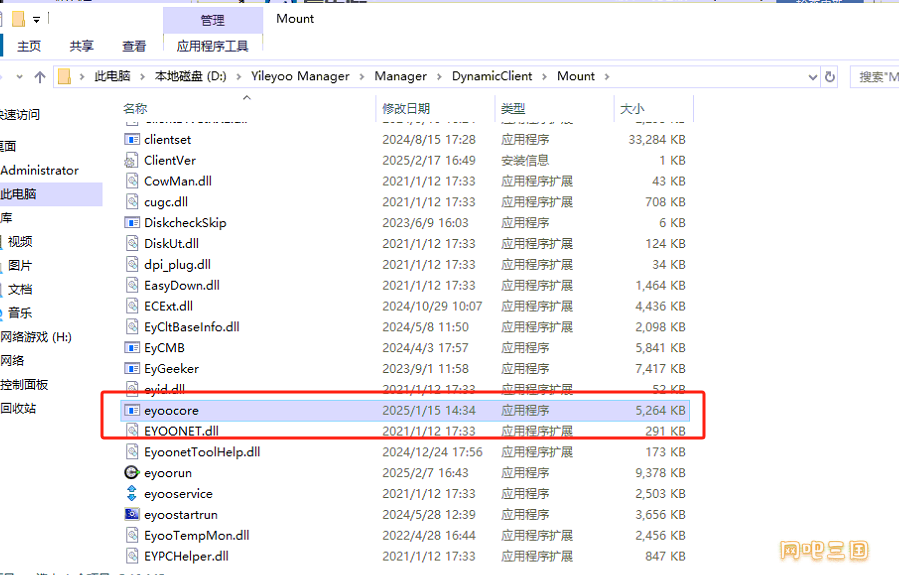The width and height of the screenshot is (899, 575).
Task: Click the dpi_plug.dll file icon
Action: click(x=132, y=264)
